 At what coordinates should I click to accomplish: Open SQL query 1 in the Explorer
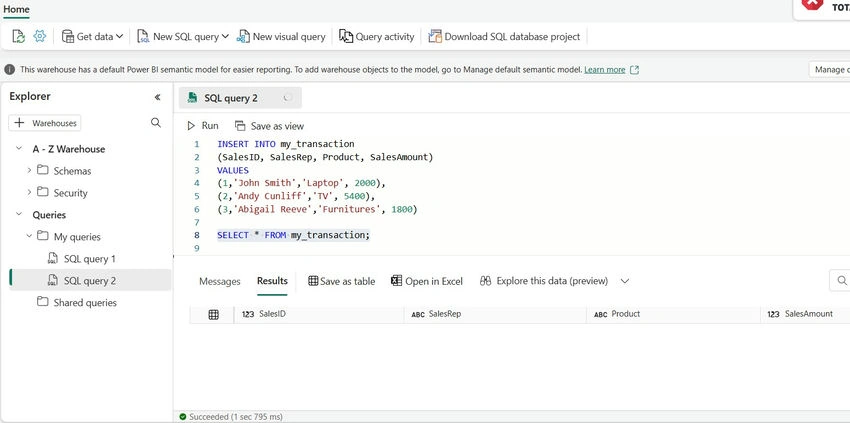[89, 259]
